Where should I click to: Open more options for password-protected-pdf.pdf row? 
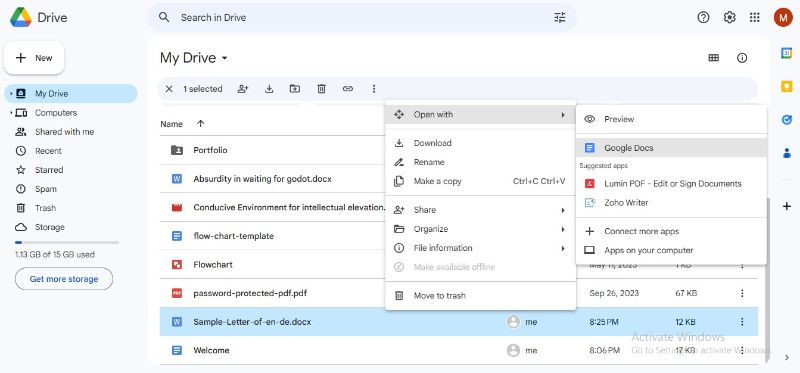point(742,293)
